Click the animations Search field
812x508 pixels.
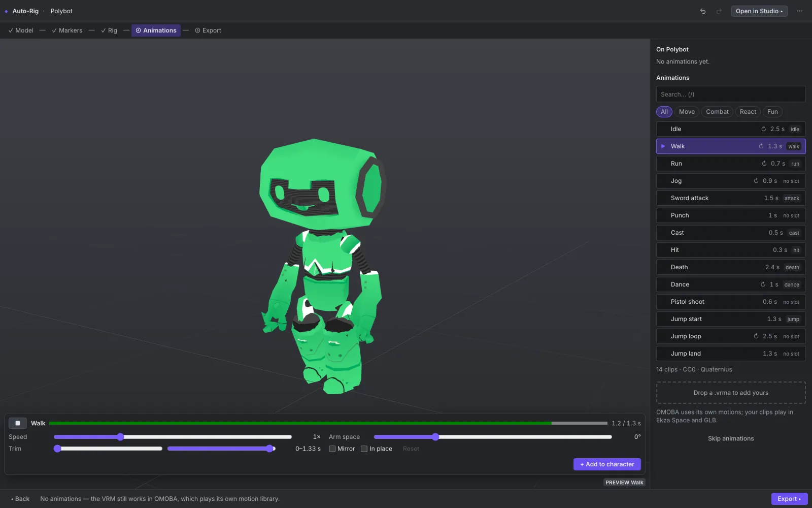pos(731,94)
